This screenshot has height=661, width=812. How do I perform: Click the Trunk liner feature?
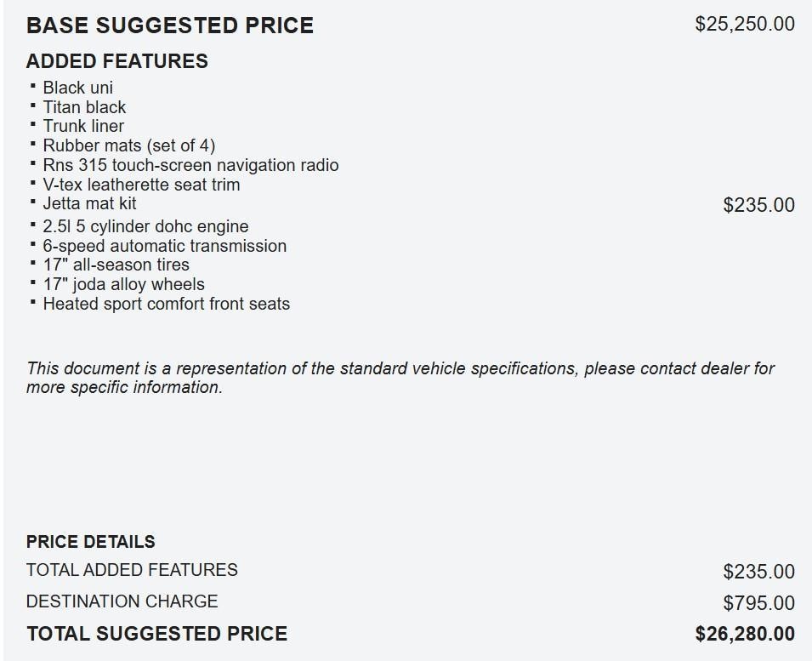coord(83,126)
